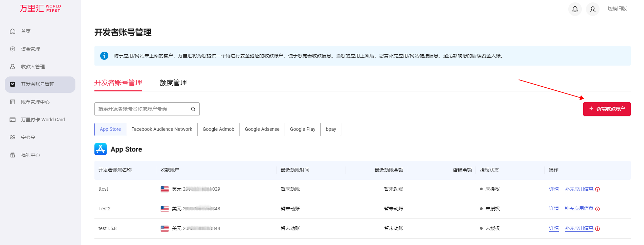This screenshot has height=245, width=644.
Task: Click the search magnifier icon
Action: (x=193, y=109)
